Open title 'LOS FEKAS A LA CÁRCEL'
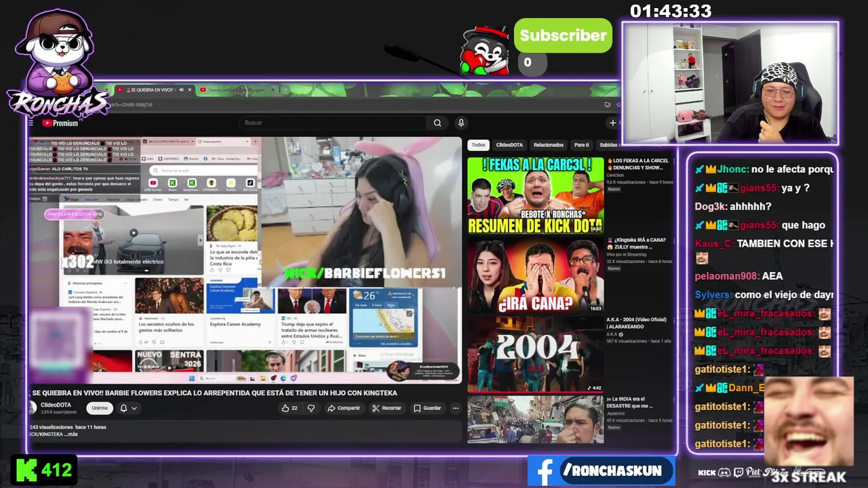The width and height of the screenshot is (868, 488). pyautogui.click(x=637, y=164)
